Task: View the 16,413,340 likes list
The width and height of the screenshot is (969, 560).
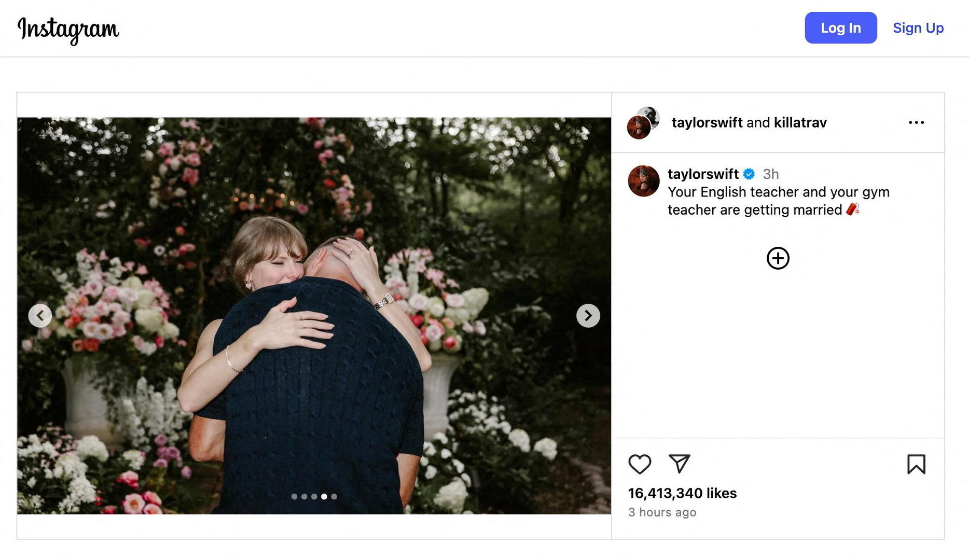Action: coord(682,493)
